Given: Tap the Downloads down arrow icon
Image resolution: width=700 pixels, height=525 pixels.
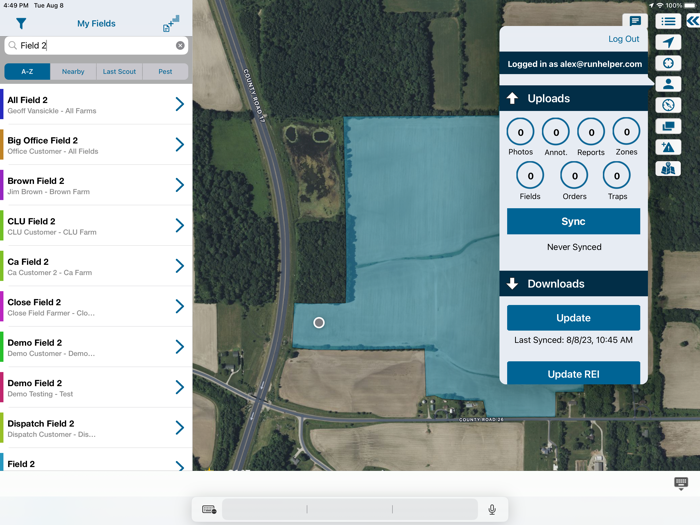Looking at the screenshot, I should (512, 283).
